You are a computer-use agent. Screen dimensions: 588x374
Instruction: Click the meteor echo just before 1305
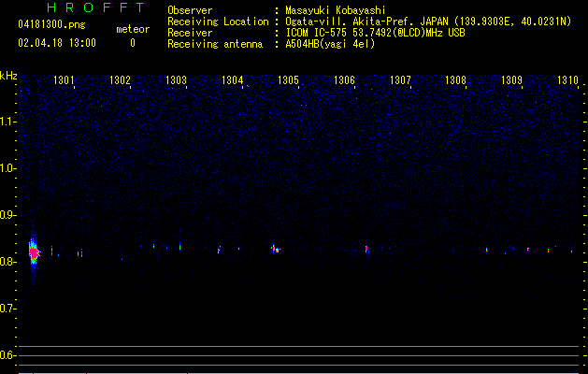click(276, 249)
